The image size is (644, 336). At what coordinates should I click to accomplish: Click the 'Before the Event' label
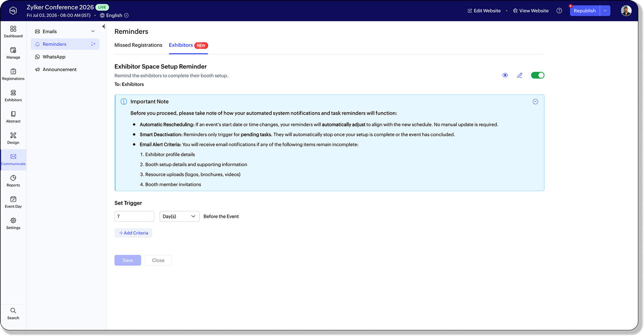(x=221, y=217)
